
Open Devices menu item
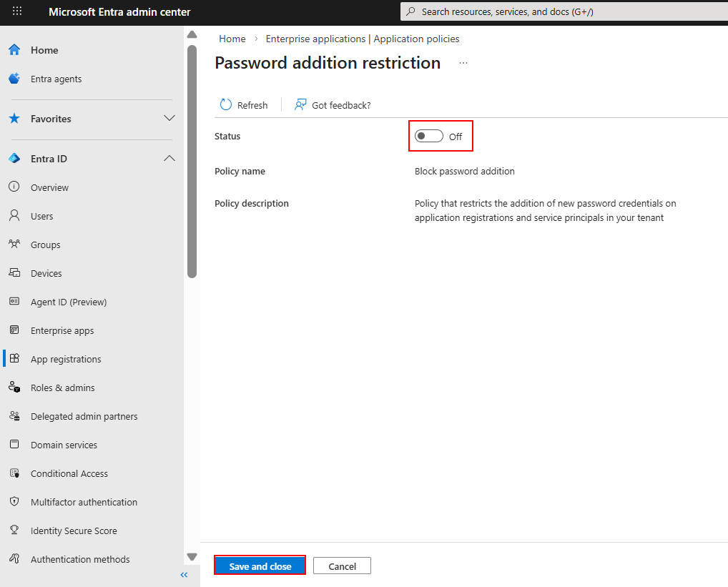coord(46,273)
